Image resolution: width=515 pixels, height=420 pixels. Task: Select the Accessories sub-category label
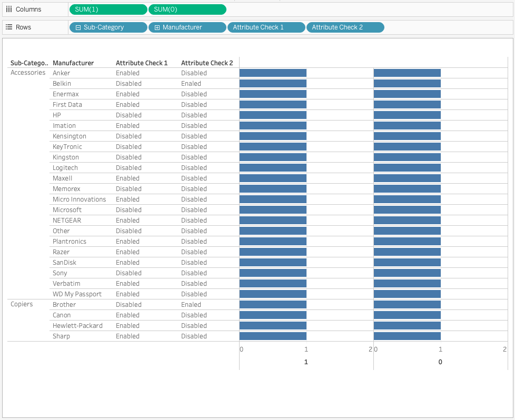coord(28,73)
